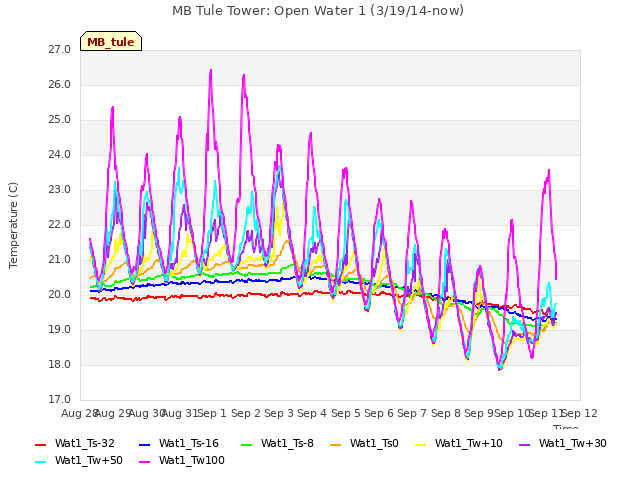
Task: Click the red Wat1_Ts-32 legend swatch
Action: (x=41, y=444)
